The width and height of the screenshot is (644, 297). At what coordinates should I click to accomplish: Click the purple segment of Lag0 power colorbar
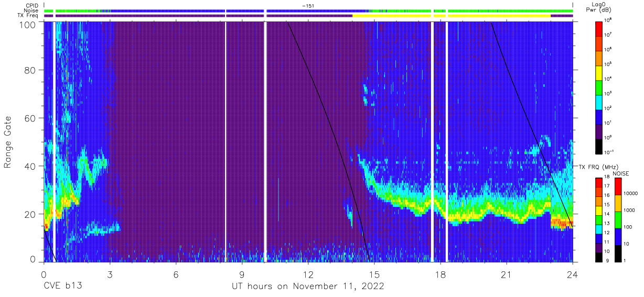tap(599, 130)
